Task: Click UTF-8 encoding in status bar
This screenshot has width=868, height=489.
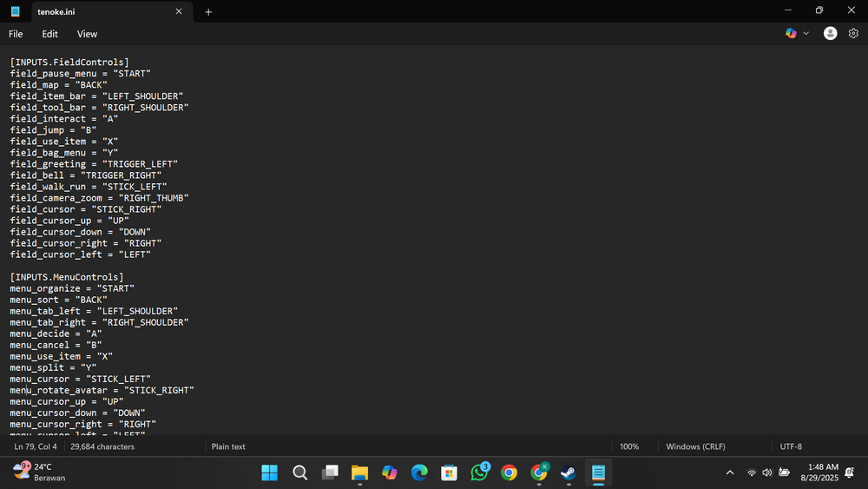Action: pos(791,446)
